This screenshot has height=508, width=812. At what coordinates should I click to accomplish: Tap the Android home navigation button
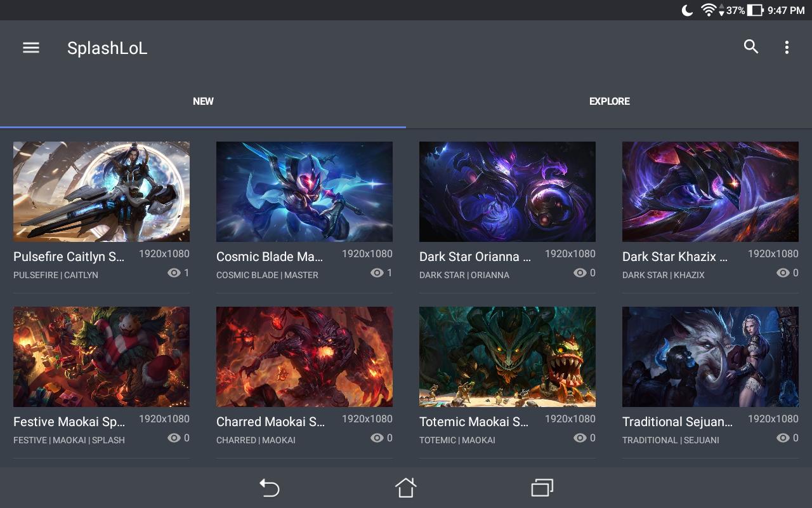(406, 488)
